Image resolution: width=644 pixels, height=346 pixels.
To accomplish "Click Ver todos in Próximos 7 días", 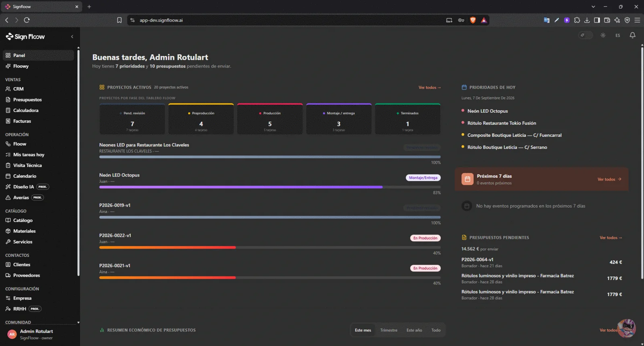I will click(609, 179).
